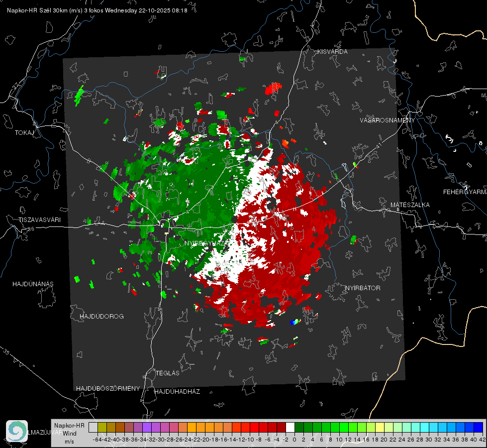Click the bright red echo patch south of Kisvárda
The image size is (487, 448).
tap(273, 88)
